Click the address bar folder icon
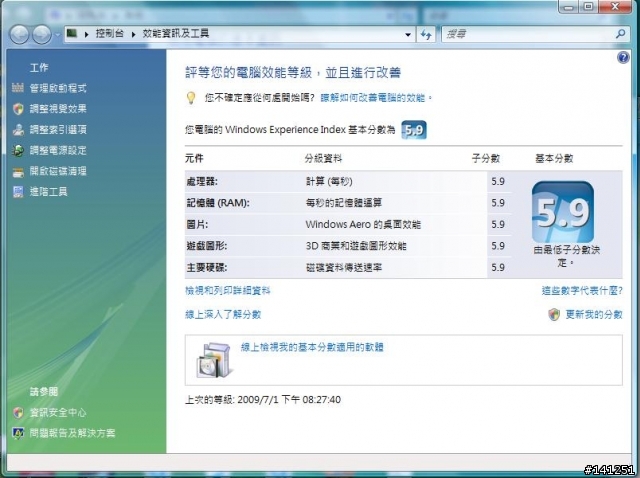Image resolution: width=640 pixels, height=478 pixels. click(x=72, y=33)
